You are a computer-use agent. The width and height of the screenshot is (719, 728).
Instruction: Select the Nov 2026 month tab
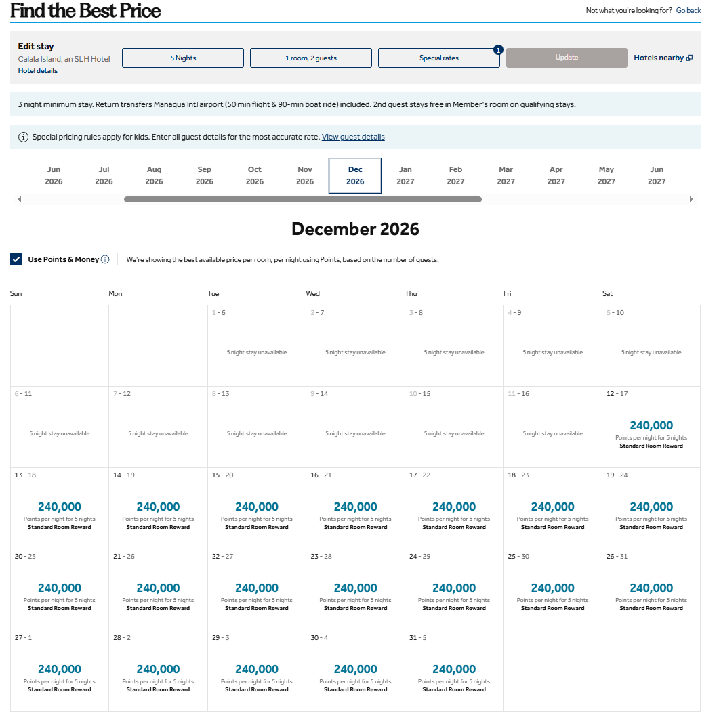(x=305, y=175)
